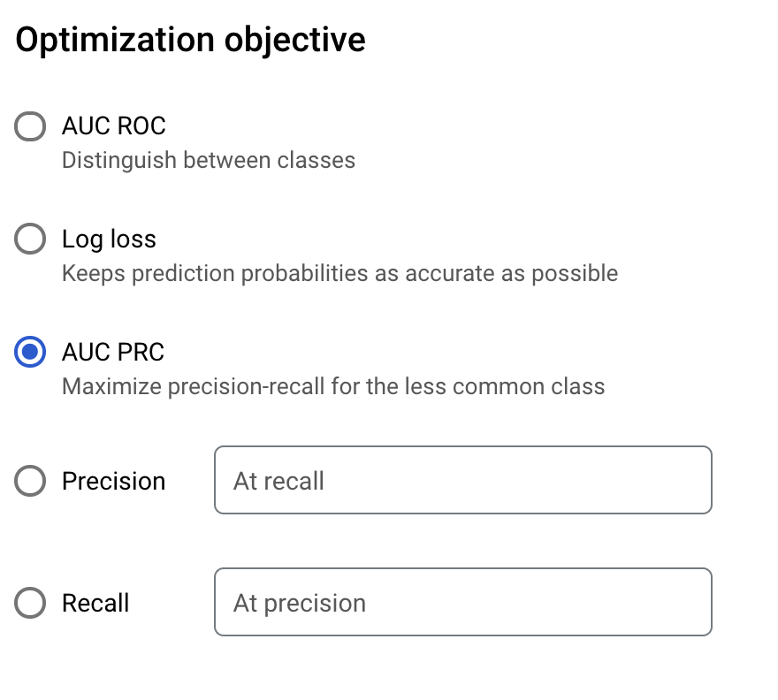Viewport: 778px width, 700px height.
Task: Click the Optimization objective heading
Action: 191,39
